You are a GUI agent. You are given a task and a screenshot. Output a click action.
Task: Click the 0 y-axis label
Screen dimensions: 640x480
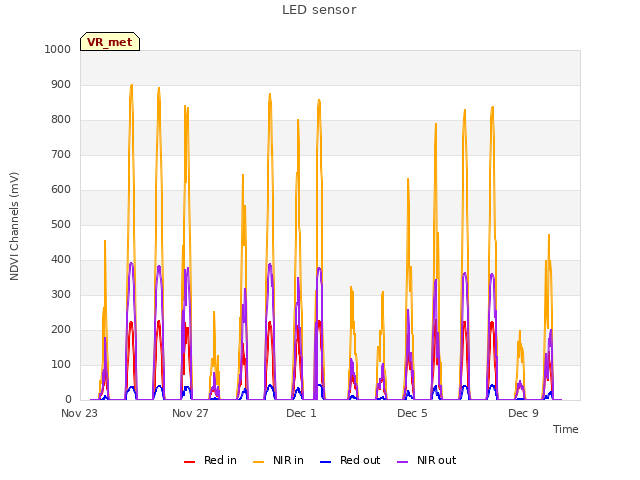(68, 400)
